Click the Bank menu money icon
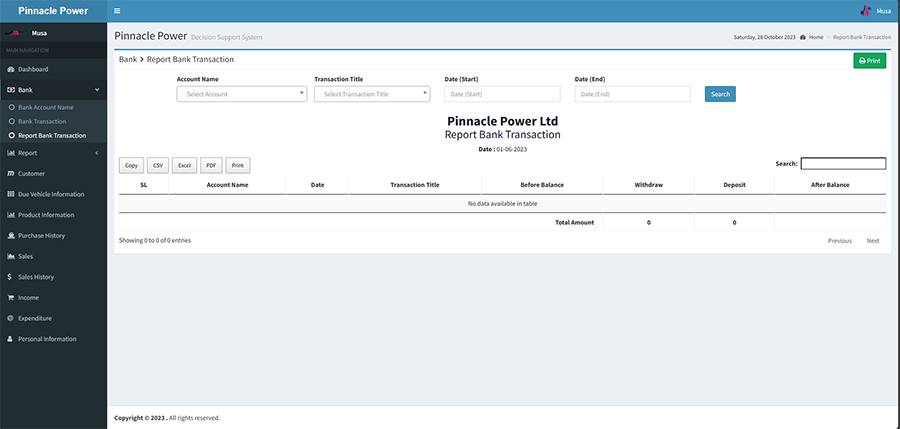 click(x=10, y=90)
